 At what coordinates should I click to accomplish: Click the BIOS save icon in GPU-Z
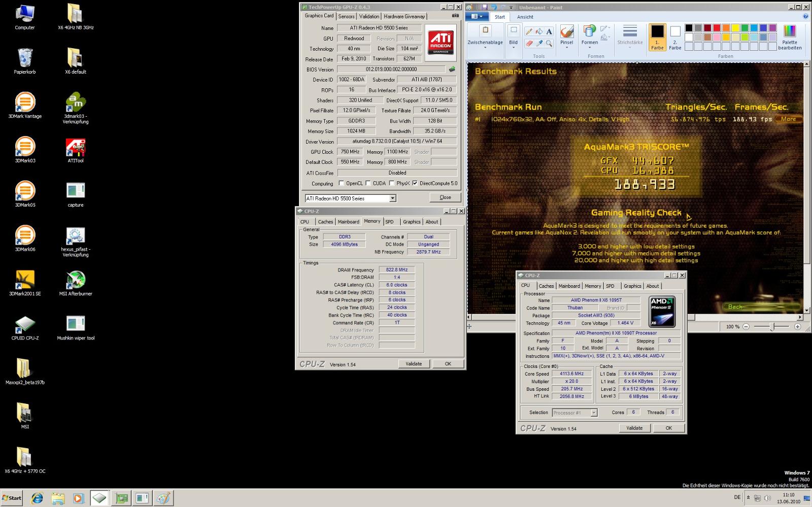pos(452,69)
